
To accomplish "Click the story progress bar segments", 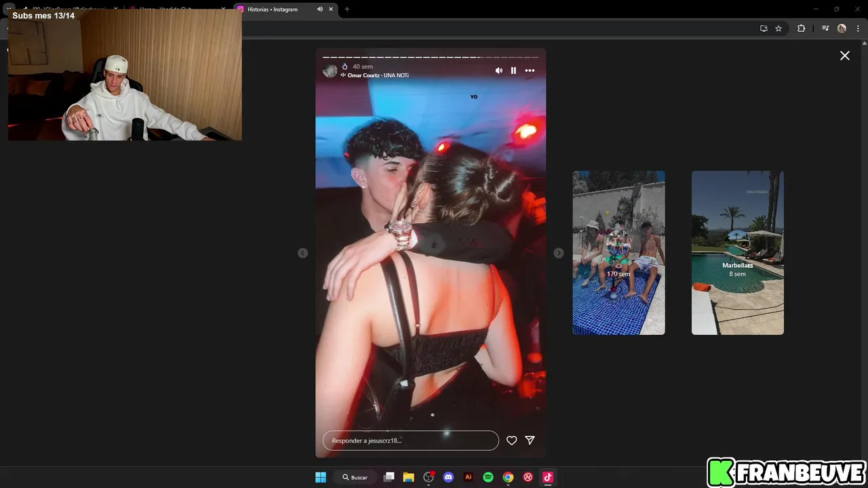I will [431, 57].
